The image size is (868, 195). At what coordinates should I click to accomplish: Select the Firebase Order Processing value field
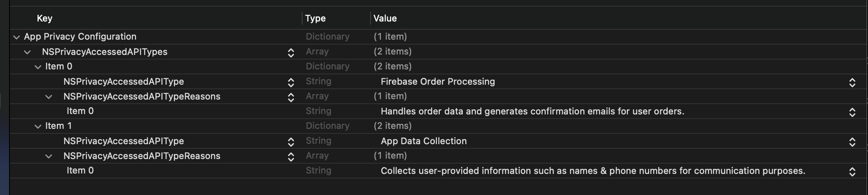[x=438, y=81]
